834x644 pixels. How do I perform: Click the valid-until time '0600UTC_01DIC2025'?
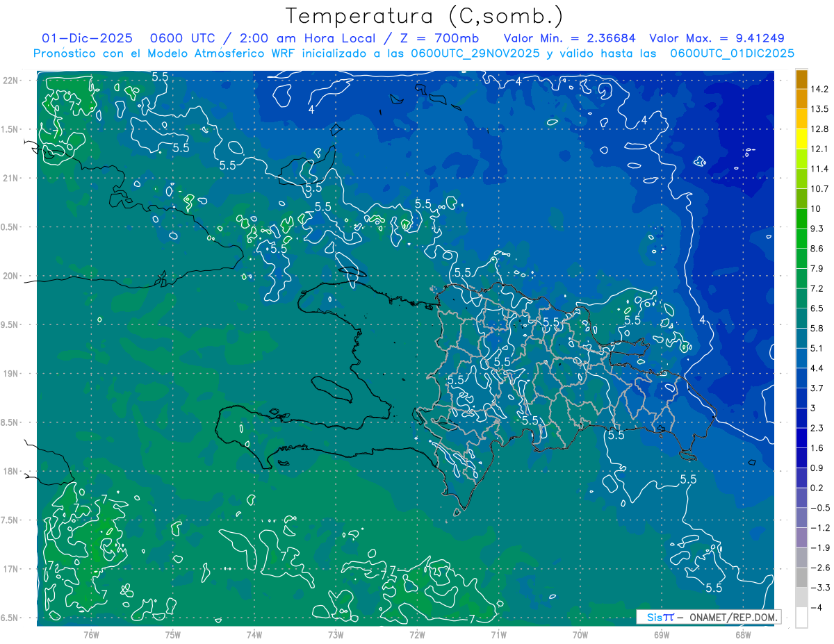tap(733, 53)
